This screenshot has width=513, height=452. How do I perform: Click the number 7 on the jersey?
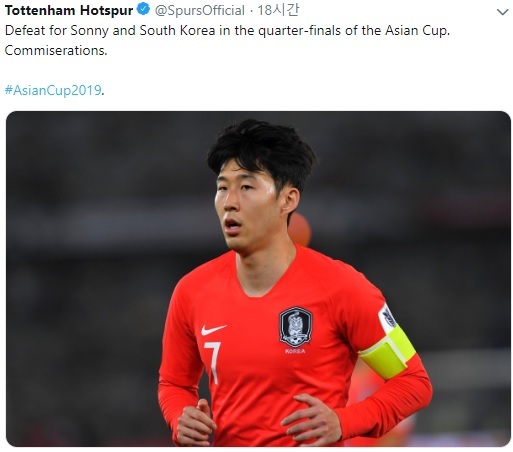[213, 363]
